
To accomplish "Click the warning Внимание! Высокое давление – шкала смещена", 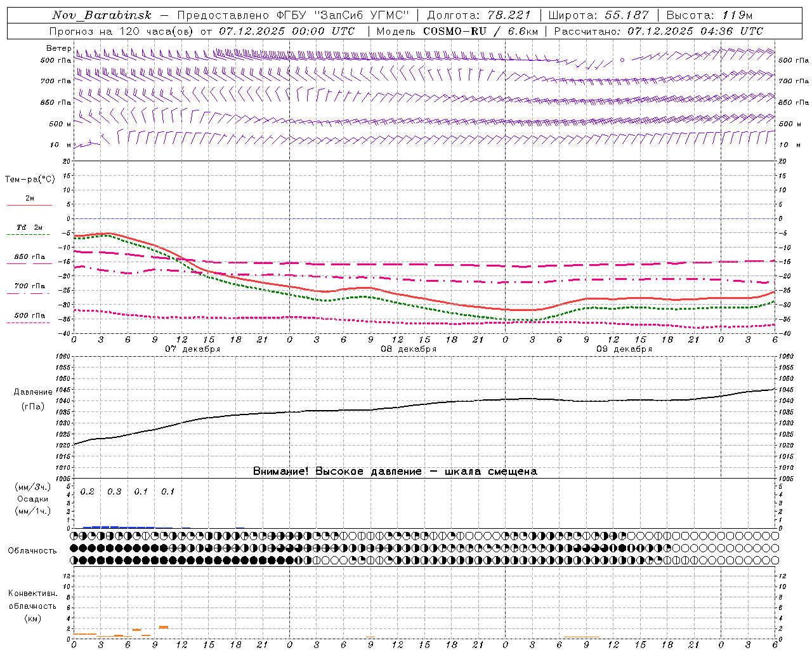I will [x=395, y=471].
